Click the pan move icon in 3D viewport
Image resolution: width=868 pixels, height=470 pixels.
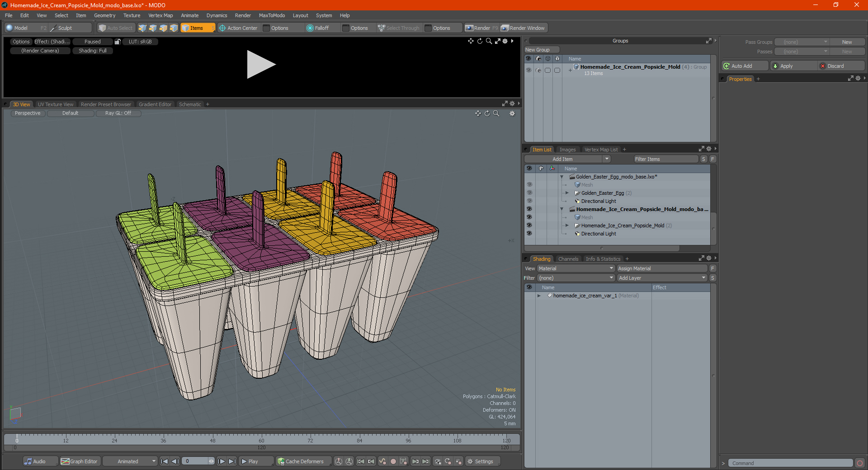[478, 113]
